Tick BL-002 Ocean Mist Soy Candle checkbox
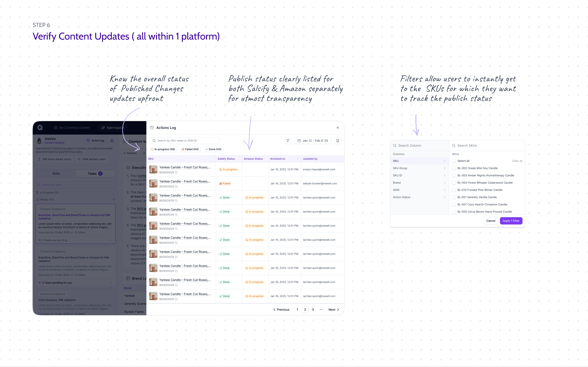The height and width of the screenshot is (367, 588). 454,168
